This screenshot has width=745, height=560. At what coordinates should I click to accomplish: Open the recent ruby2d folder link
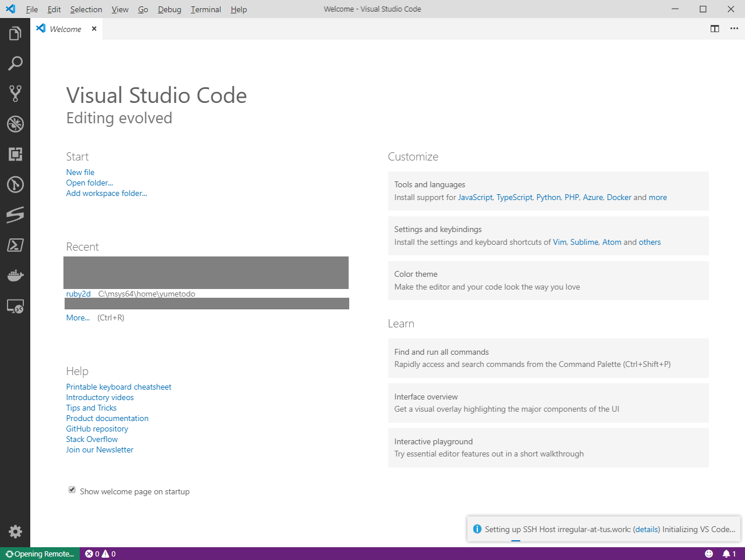pos(79,294)
